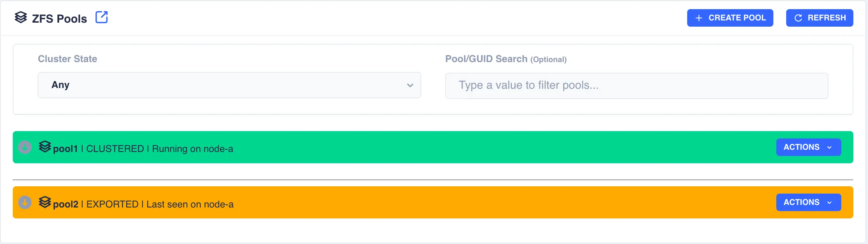The image size is (868, 244).
Task: Click the pool1 name in green row
Action: coord(65,149)
